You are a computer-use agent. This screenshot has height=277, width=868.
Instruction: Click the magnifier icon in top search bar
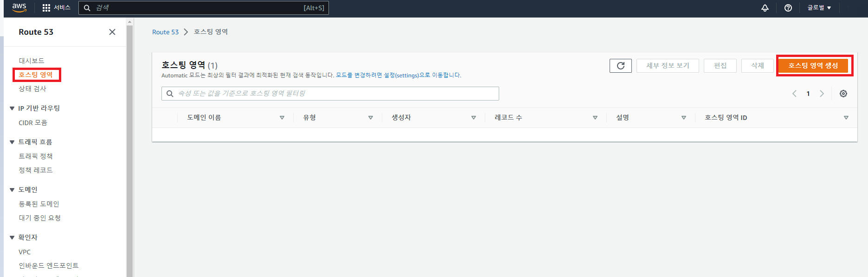(x=87, y=8)
